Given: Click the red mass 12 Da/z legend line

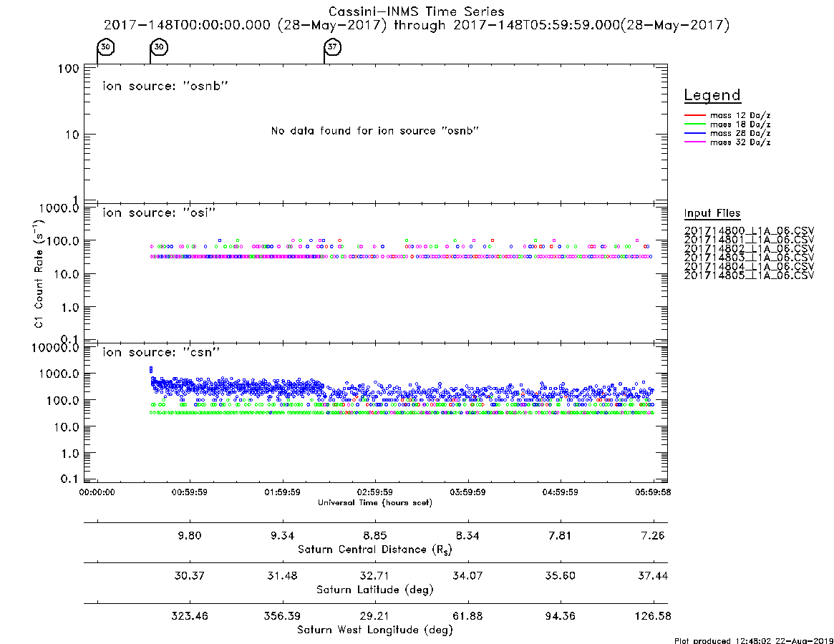Looking at the screenshot, I should 694,115.
